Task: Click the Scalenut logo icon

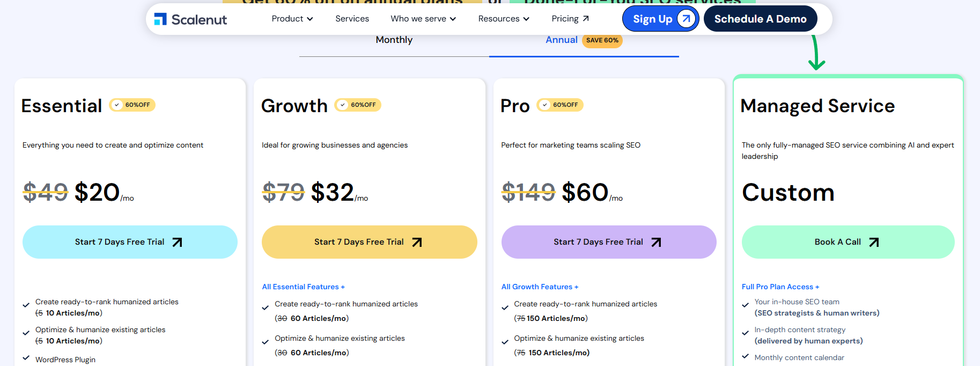Action: pyautogui.click(x=160, y=19)
